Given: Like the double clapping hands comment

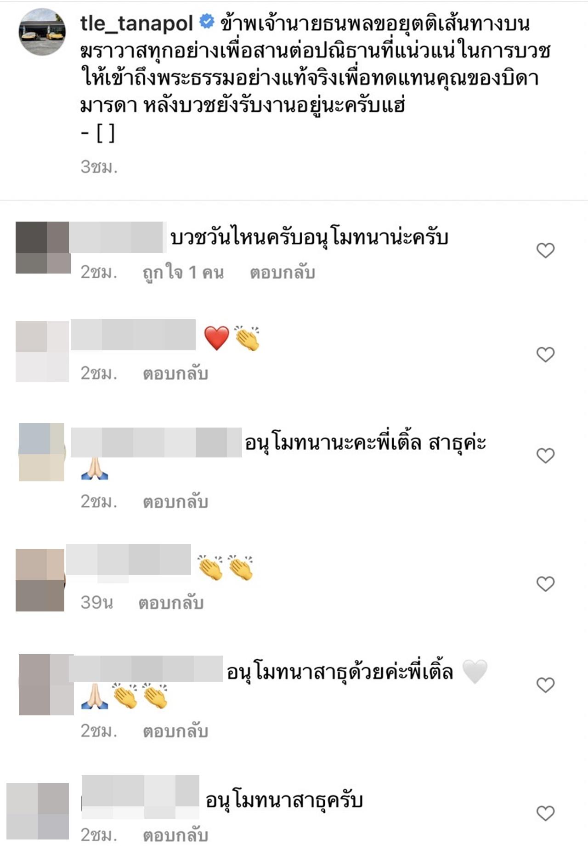Looking at the screenshot, I should click(545, 584).
